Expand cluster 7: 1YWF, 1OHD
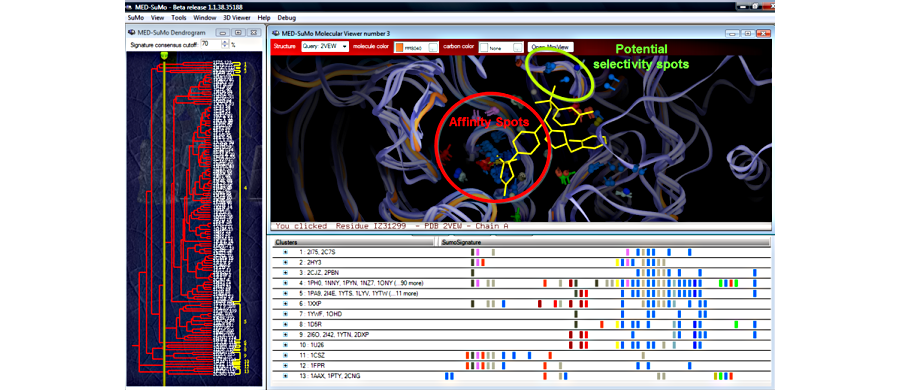This screenshot has width=900, height=390. click(x=284, y=314)
